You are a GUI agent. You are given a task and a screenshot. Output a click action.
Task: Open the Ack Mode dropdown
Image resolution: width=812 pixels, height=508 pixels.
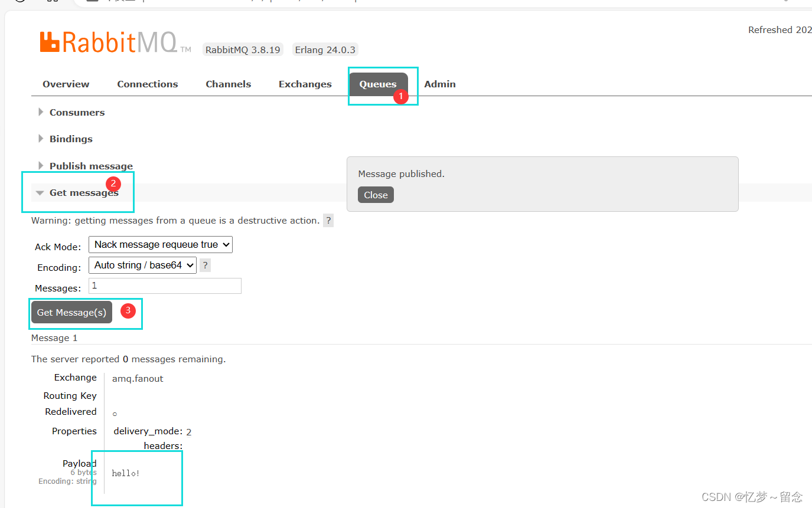click(160, 244)
